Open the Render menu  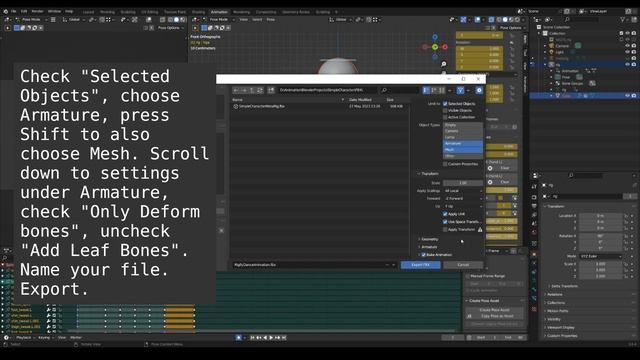[38, 11]
